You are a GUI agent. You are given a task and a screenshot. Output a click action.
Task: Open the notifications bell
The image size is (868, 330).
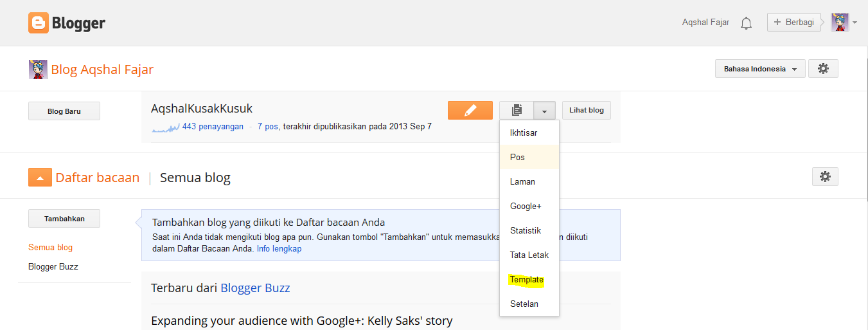pos(746,23)
